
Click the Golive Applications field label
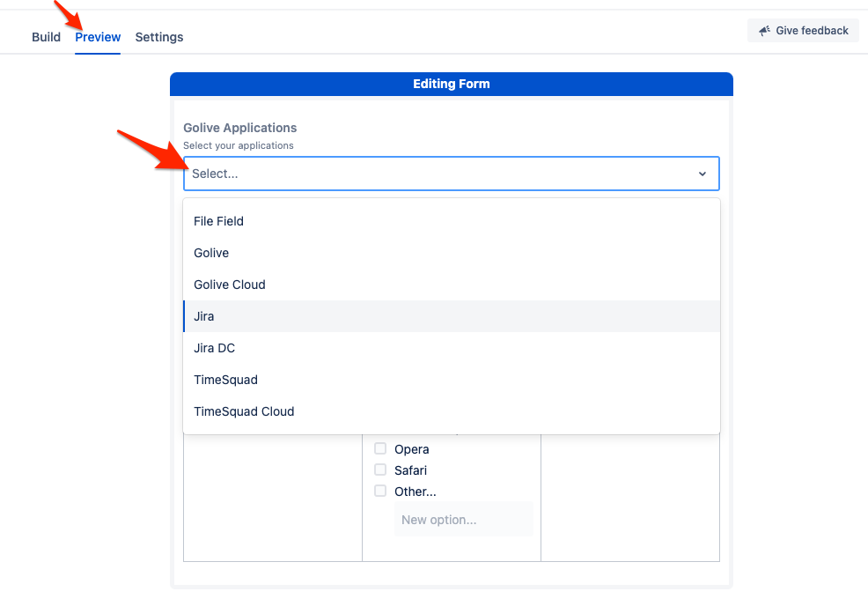tap(239, 128)
